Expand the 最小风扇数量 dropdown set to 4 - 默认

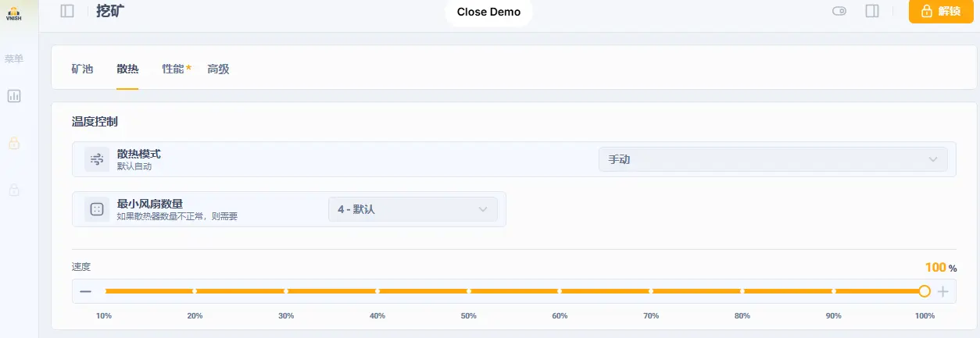point(413,209)
